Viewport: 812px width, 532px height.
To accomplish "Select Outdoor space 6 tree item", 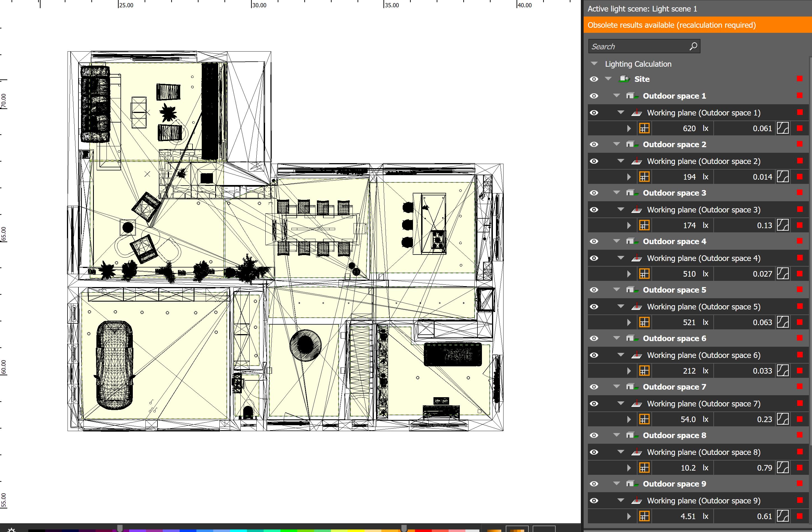I will tap(674, 338).
